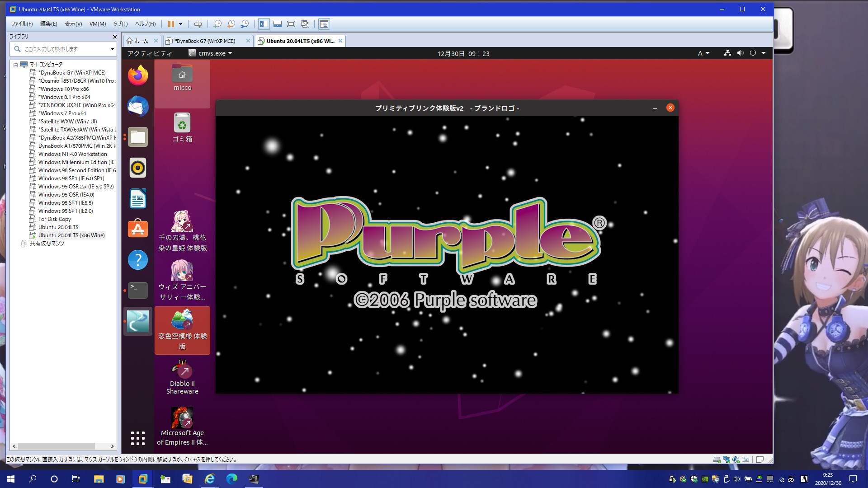The height and width of the screenshot is (488, 868).
Task: Close the Ubuntu 20.04LTS tab
Action: coord(340,41)
